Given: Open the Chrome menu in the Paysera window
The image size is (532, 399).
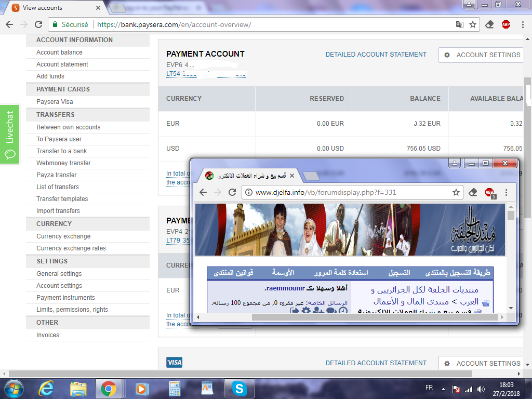Looking at the screenshot, I should click(523, 24).
